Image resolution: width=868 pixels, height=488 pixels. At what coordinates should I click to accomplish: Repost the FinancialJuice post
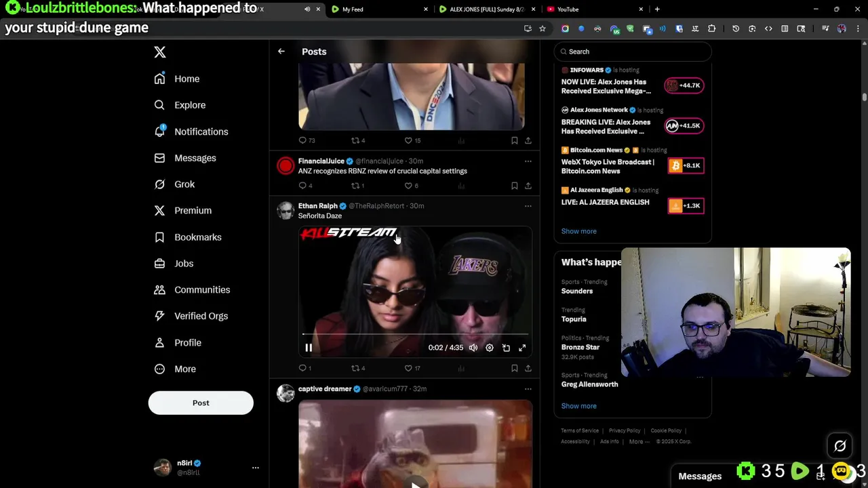357,186
